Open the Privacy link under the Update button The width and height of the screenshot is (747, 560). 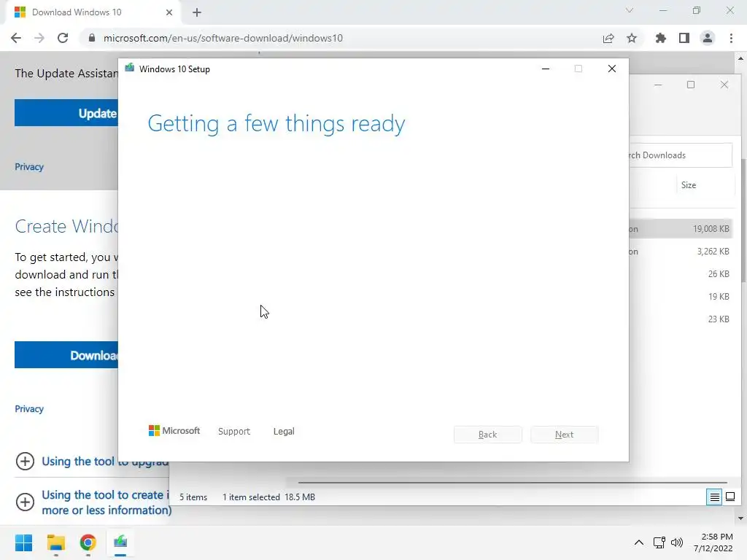tap(29, 167)
